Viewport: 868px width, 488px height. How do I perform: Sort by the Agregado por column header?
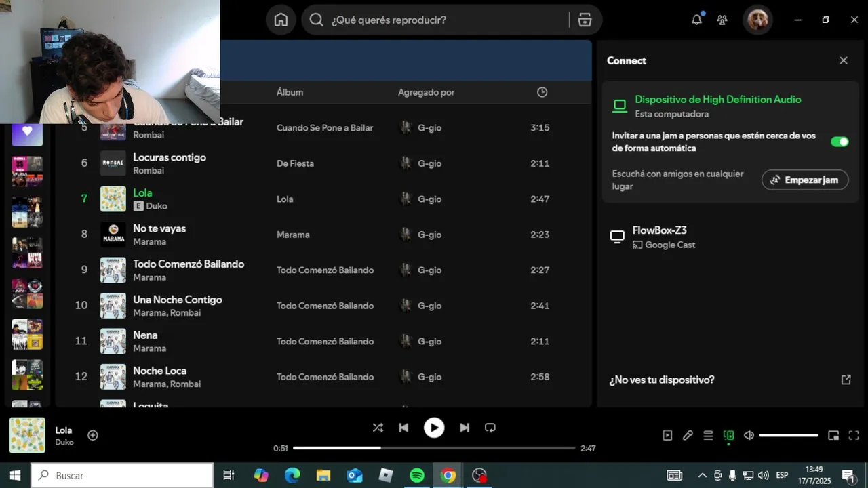[x=426, y=92]
